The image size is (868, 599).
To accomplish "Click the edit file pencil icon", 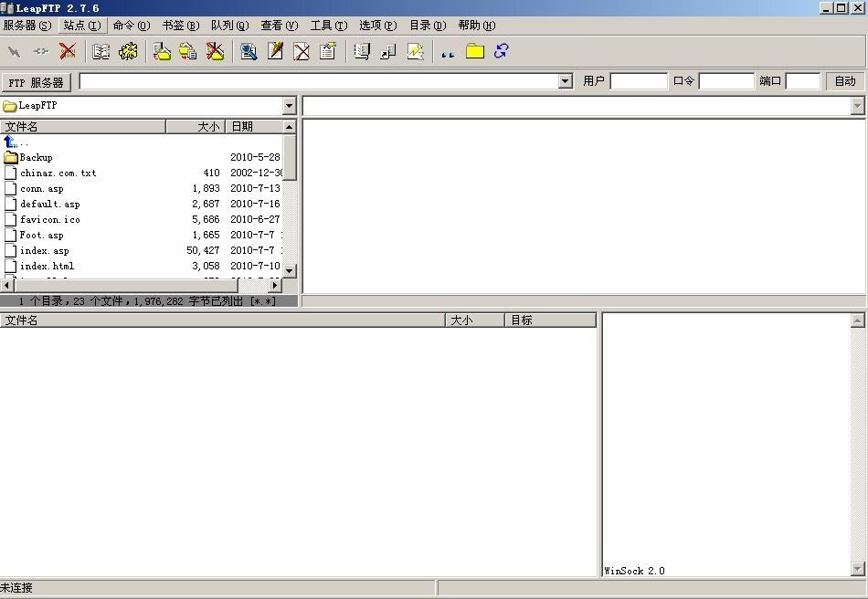I will coord(275,51).
